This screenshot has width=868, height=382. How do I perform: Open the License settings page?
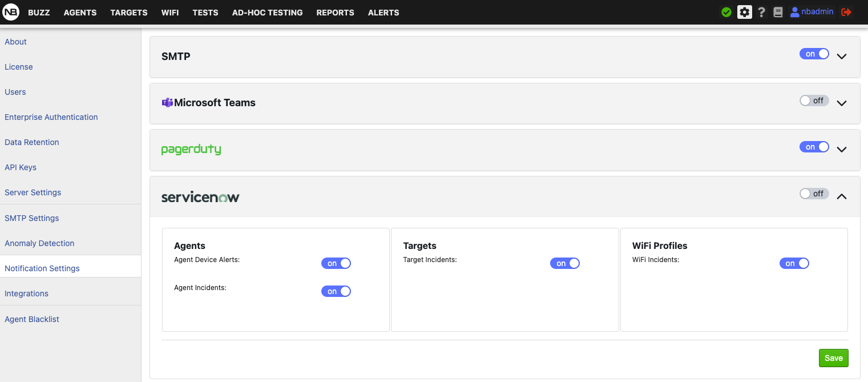click(x=19, y=67)
